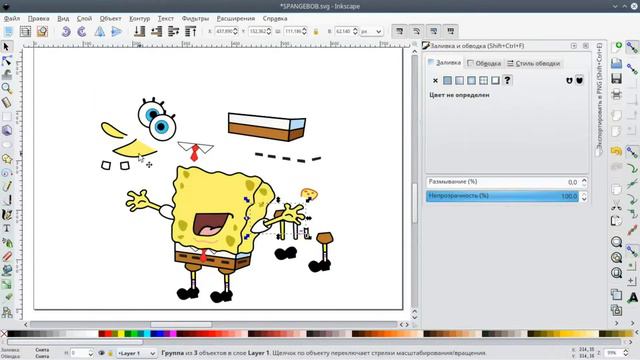Open the Правка menu
The height and width of the screenshot is (360, 640).
[x=38, y=18]
